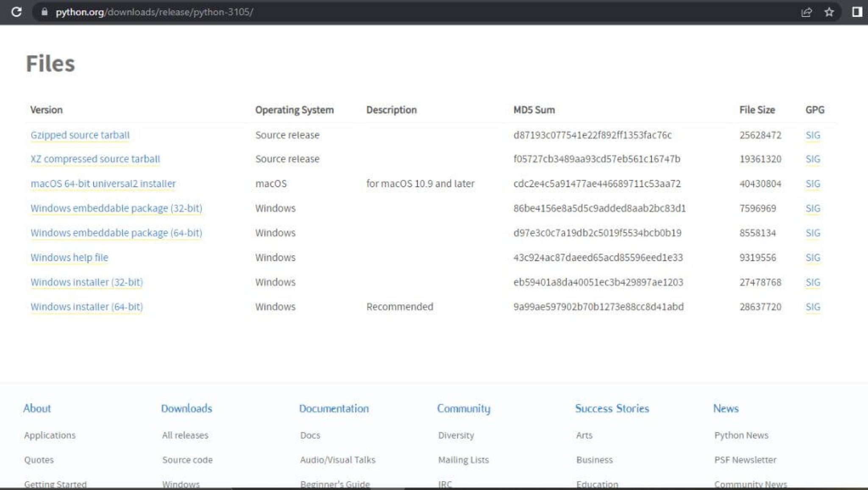Open macOS 64-bit universal2 installer link

(x=103, y=183)
